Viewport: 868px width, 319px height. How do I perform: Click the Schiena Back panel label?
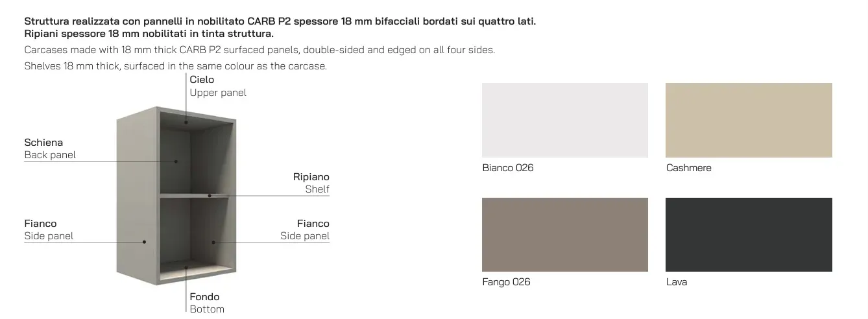pos(50,148)
